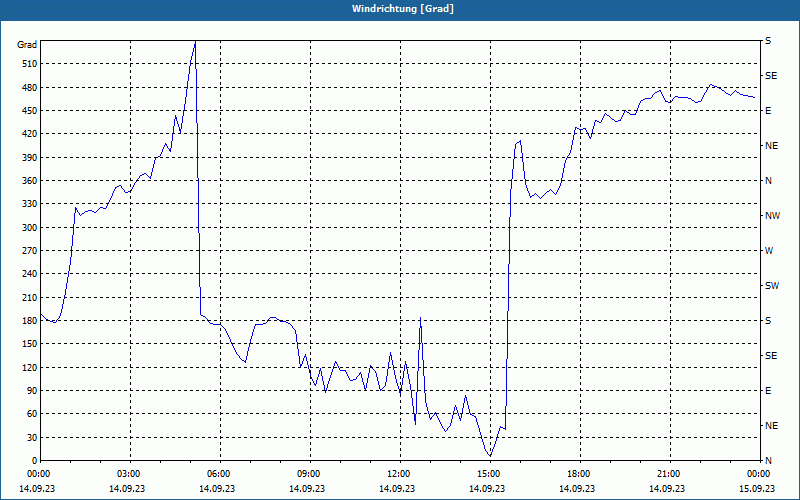
Task: Select the 360 degree axis label
Action: (x=30, y=181)
